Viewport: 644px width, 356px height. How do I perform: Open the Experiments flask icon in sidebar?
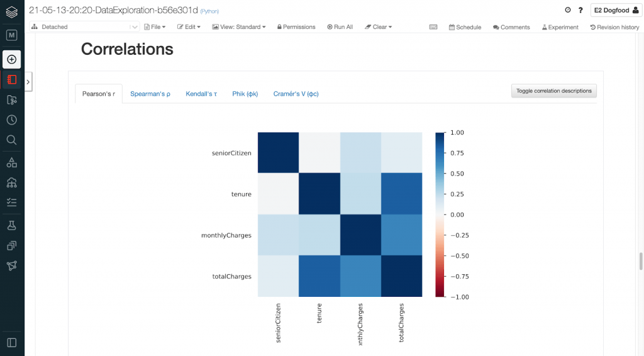tap(11, 225)
